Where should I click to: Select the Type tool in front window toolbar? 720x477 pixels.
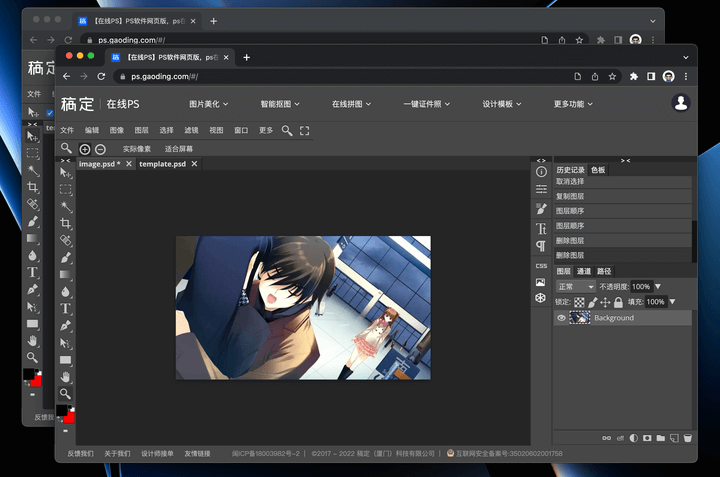click(66, 309)
